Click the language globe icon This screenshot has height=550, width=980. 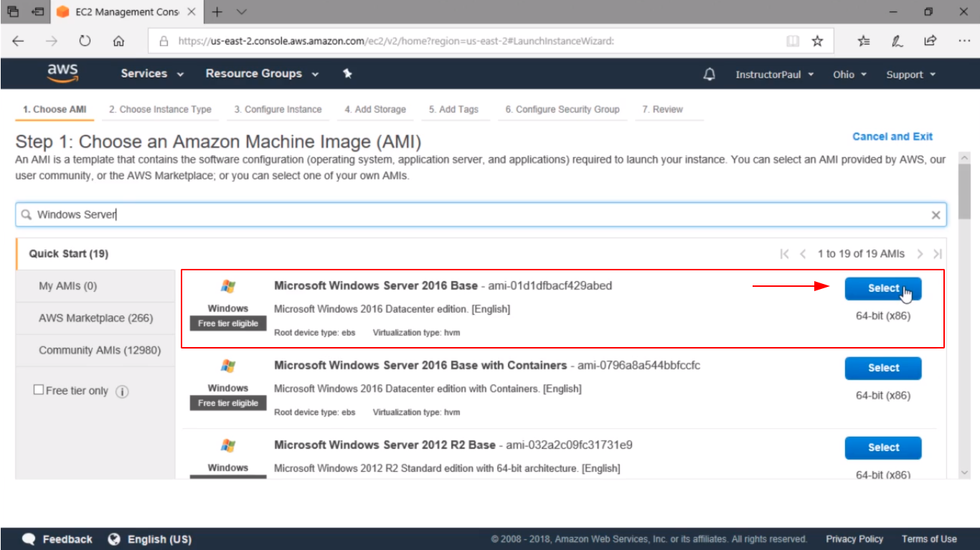(x=114, y=539)
